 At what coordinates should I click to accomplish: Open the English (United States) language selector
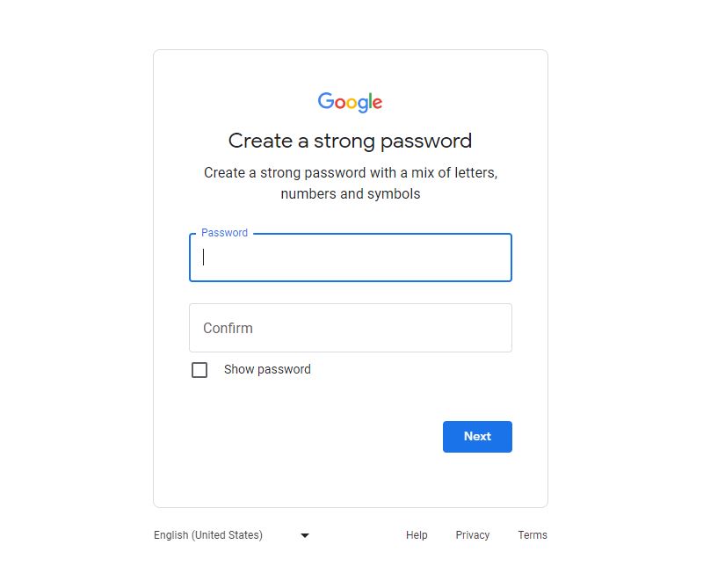click(208, 534)
